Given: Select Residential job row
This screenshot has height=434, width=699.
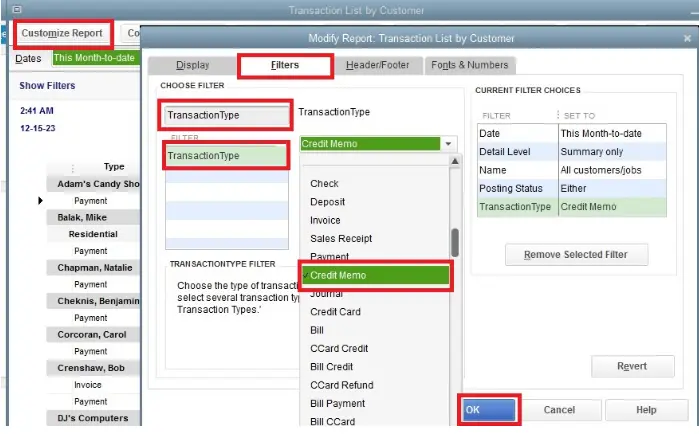Looking at the screenshot, I should point(94,234).
